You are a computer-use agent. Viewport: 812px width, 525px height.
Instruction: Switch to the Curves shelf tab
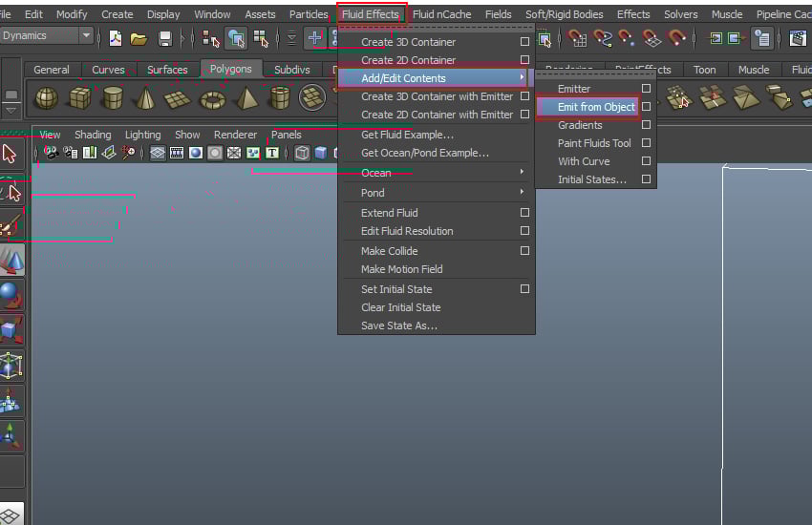108,70
